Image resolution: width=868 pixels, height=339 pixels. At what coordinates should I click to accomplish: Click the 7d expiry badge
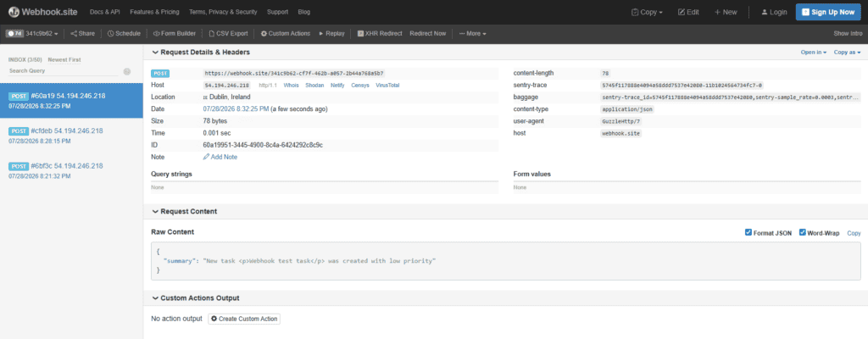14,33
